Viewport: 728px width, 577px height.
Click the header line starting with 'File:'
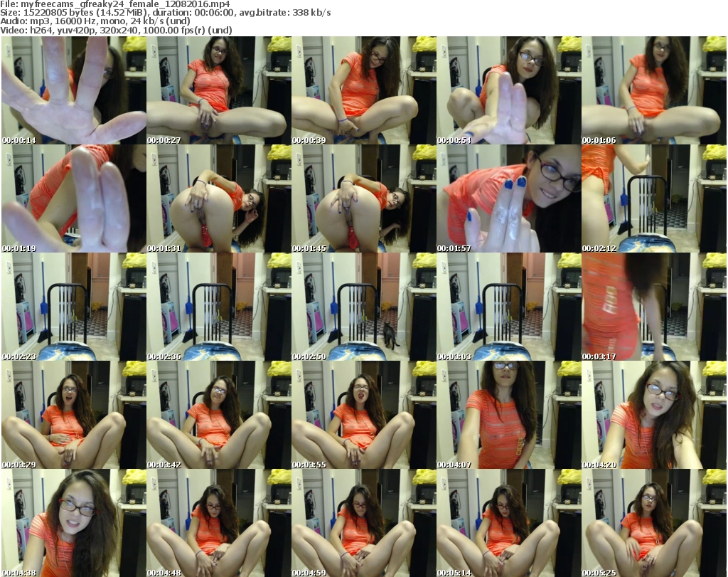point(115,4)
